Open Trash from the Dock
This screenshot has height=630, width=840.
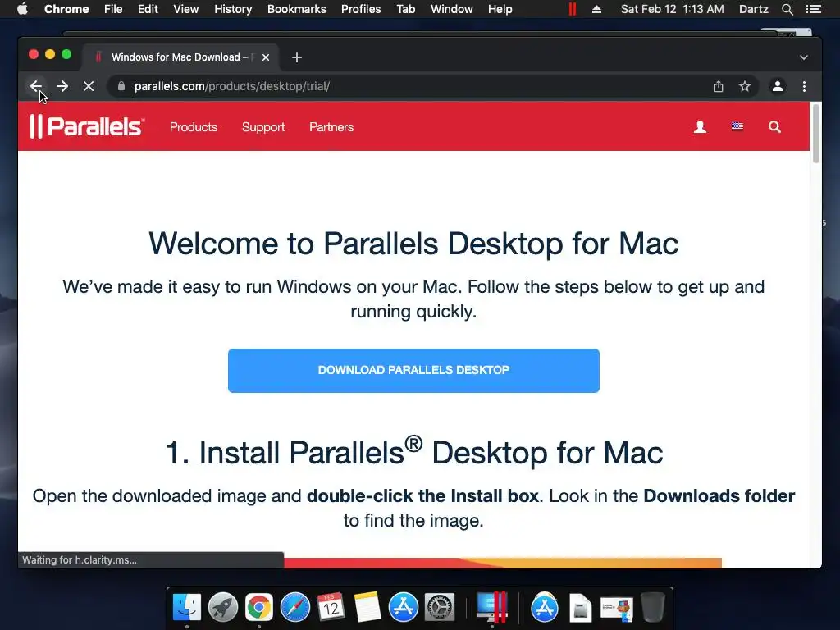[x=652, y=608]
